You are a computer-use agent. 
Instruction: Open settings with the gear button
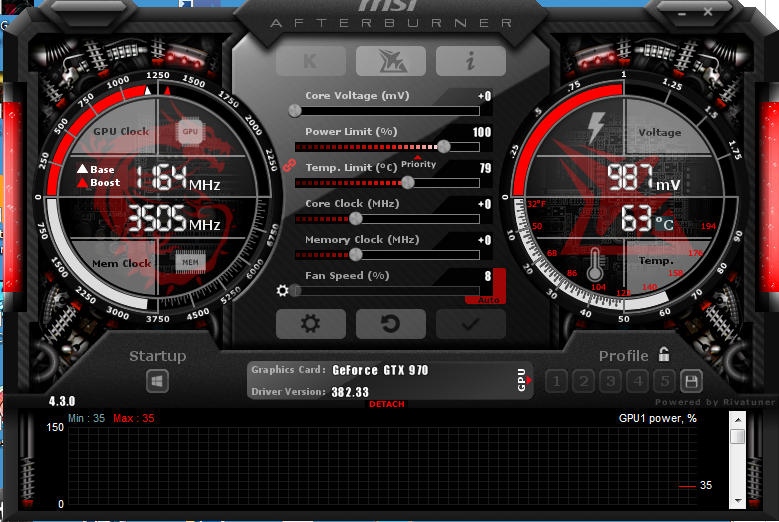pos(311,324)
